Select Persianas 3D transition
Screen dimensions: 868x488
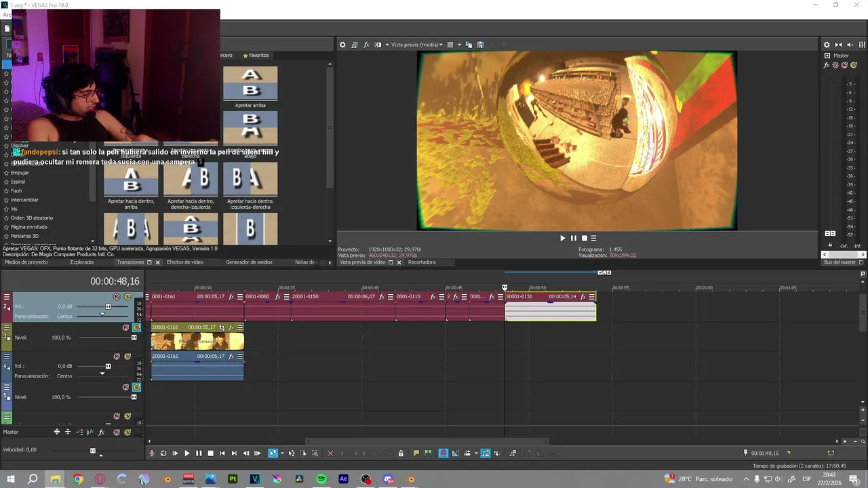(x=24, y=236)
